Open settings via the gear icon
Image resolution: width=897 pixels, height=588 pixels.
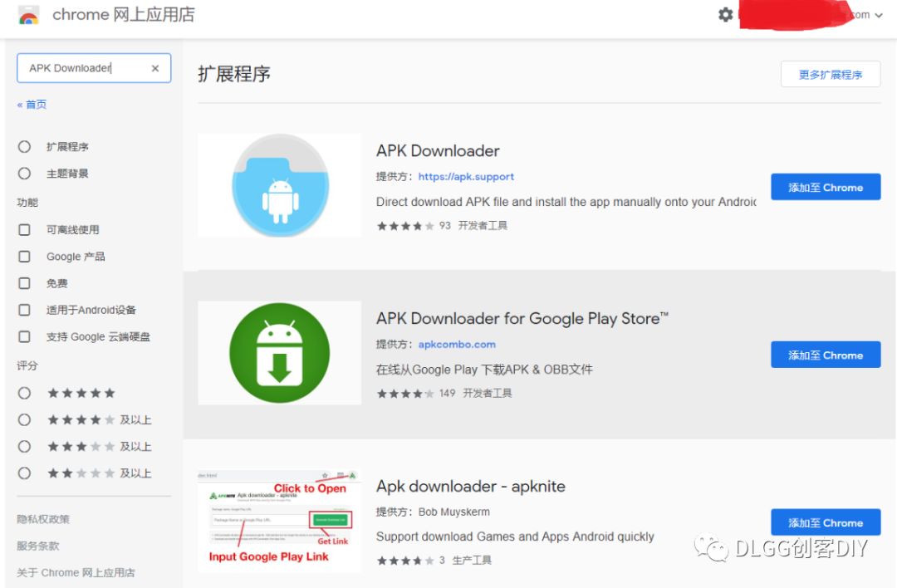coord(725,15)
